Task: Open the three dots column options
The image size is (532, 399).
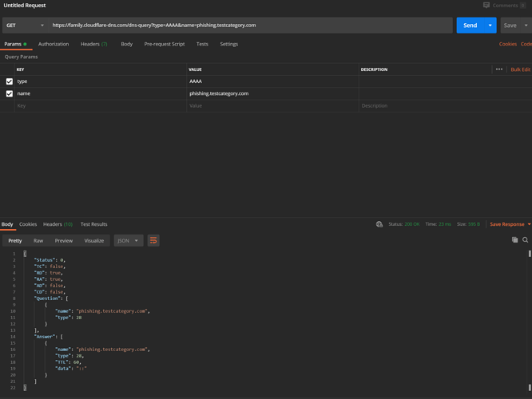Action: coord(499,69)
